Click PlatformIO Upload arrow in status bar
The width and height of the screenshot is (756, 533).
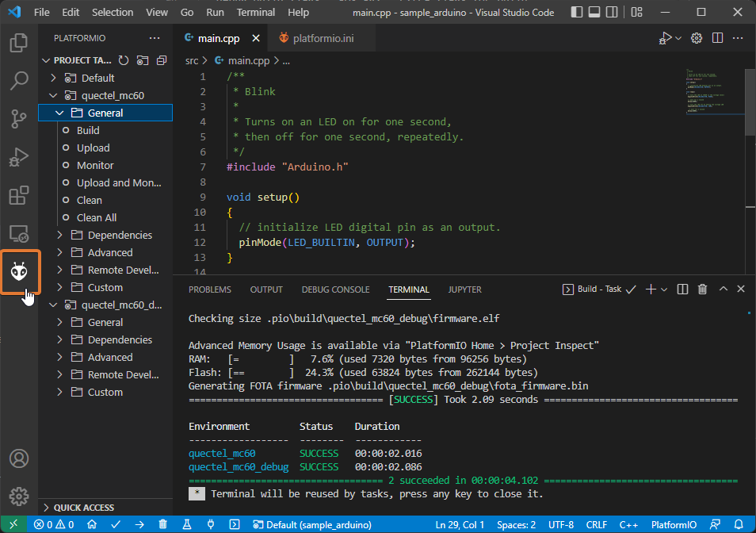(139, 524)
